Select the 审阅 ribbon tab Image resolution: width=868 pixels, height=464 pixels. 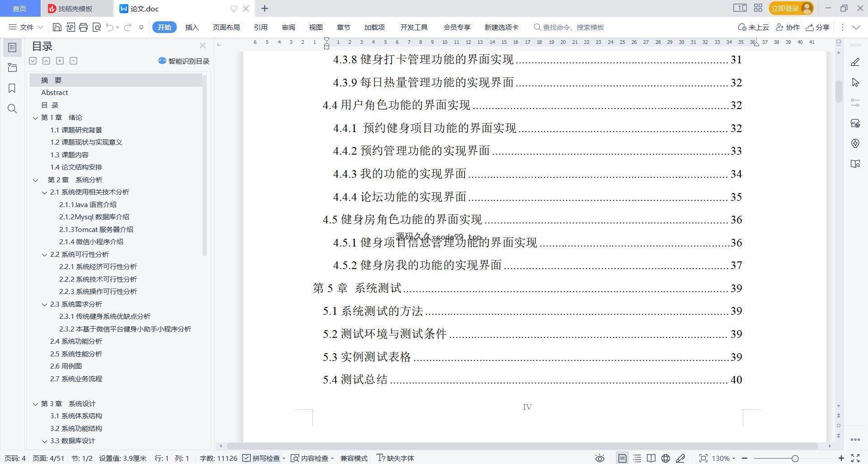(288, 27)
